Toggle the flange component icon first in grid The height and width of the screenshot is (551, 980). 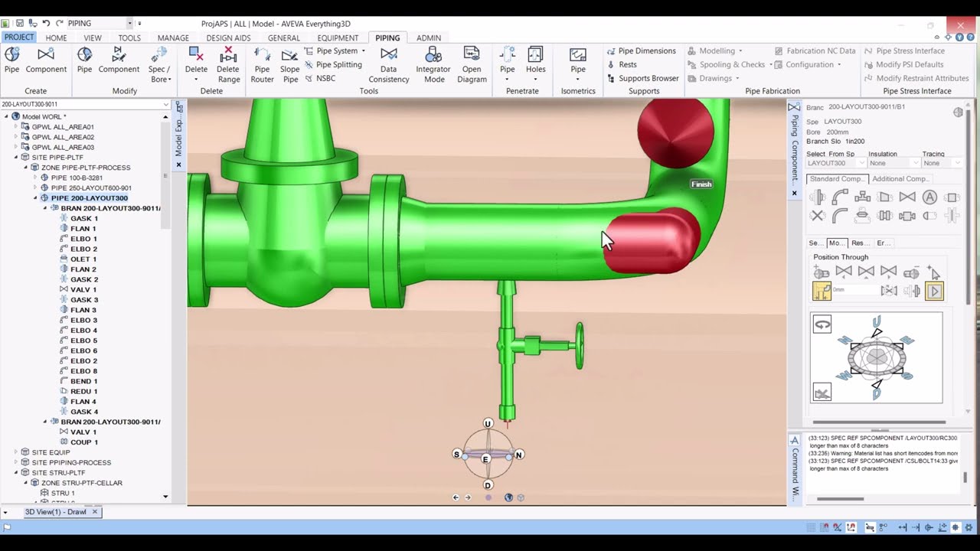tap(818, 197)
